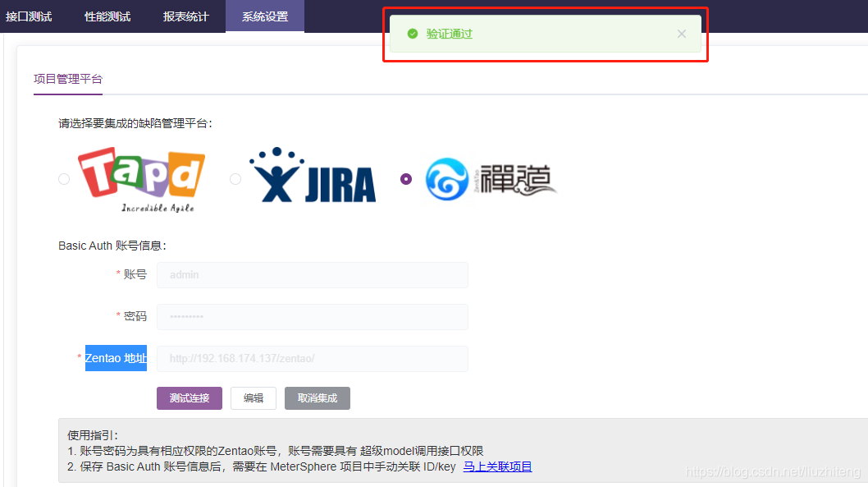Click the 使用指引 heading text
Image resolution: width=868 pixels, height=487 pixels.
coord(93,435)
